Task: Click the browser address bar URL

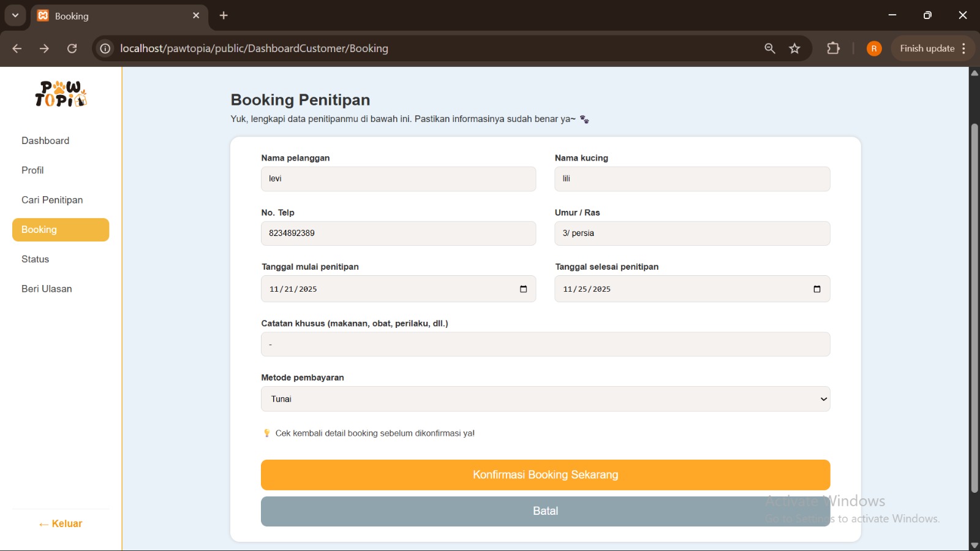Action: (x=254, y=48)
